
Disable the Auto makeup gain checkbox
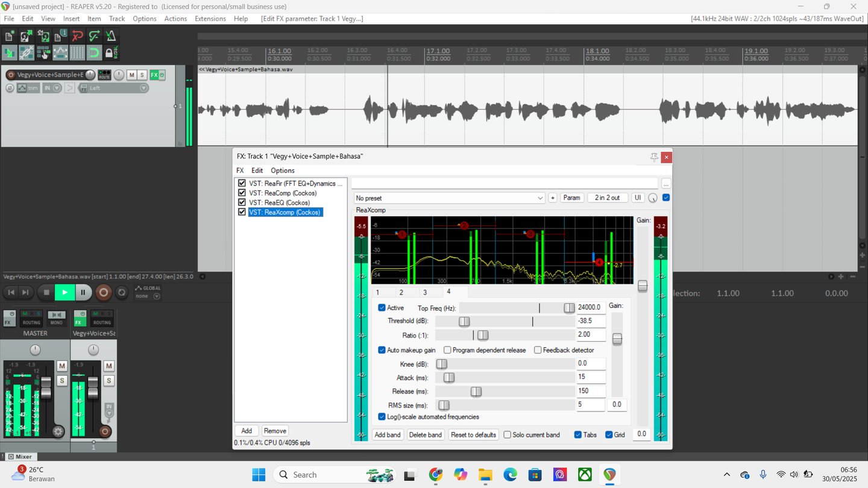tap(382, 350)
